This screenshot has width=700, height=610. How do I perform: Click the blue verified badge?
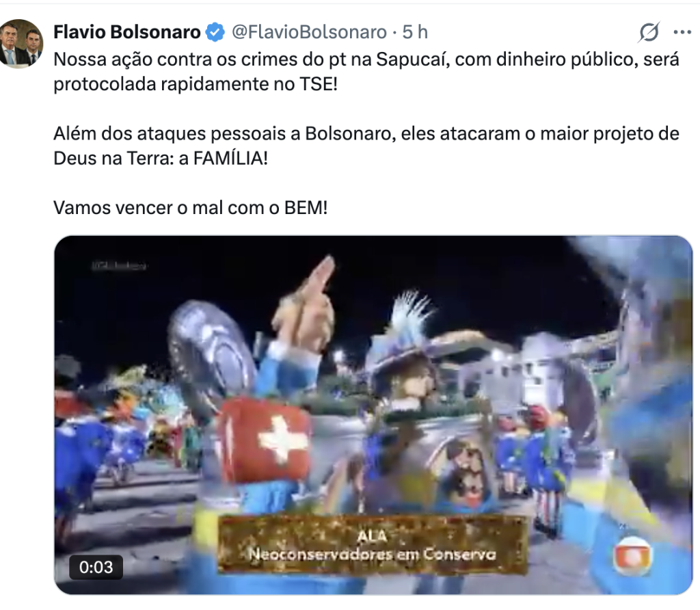pos(215,32)
